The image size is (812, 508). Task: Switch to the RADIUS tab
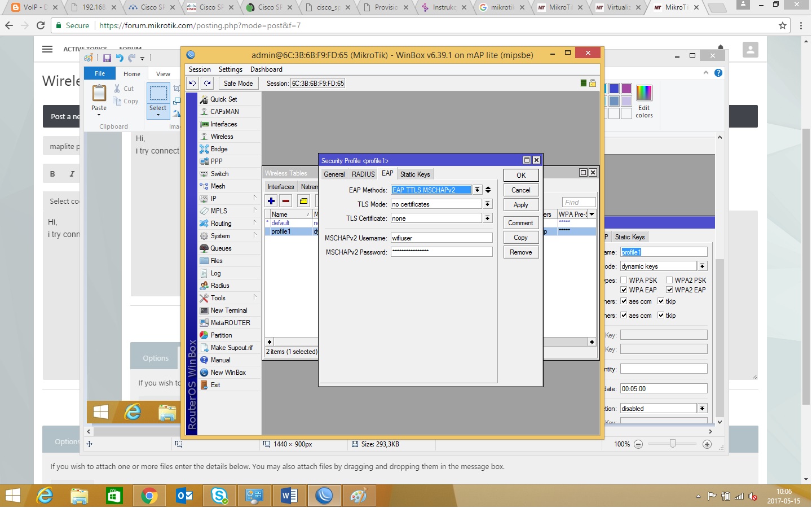pos(363,174)
